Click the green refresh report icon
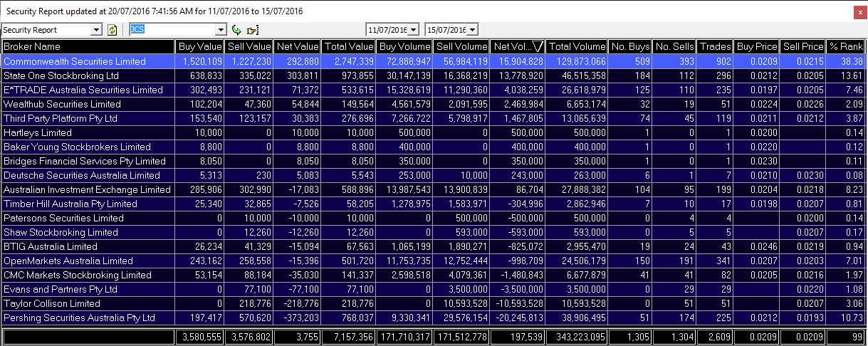Image resolution: width=868 pixels, height=346 pixels. tap(112, 30)
